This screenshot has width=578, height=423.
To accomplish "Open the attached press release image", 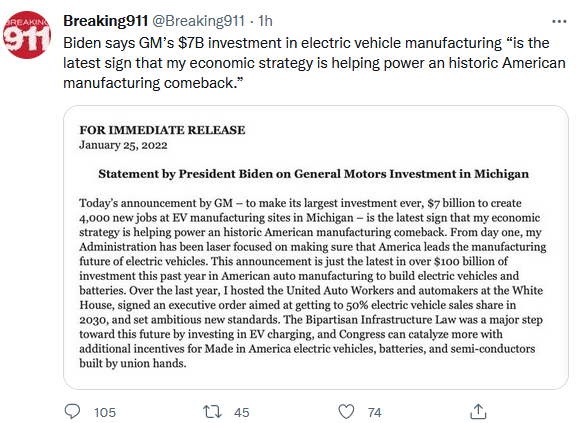I will [x=316, y=247].
